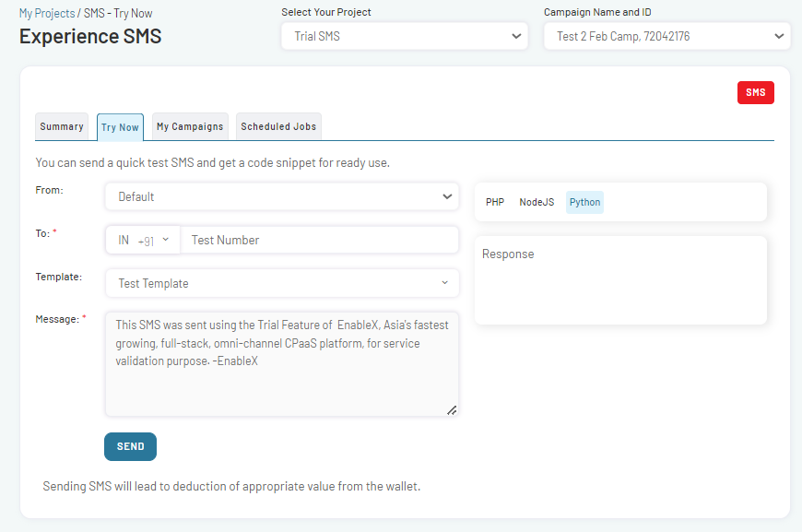Select the NodeJS code snippet tab
This screenshot has width=802, height=532.
coord(537,201)
